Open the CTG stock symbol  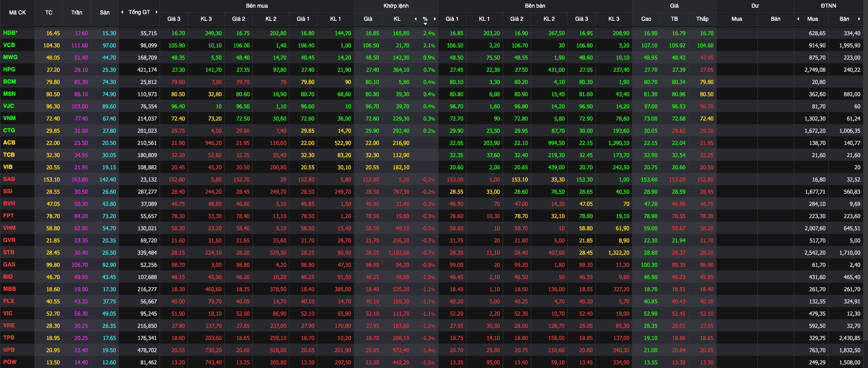(x=9, y=130)
